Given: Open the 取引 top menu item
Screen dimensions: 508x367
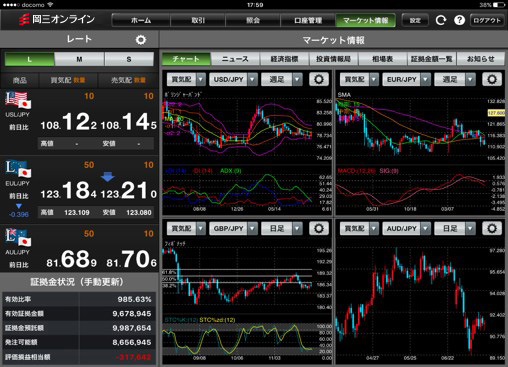Looking at the screenshot, I should click(198, 20).
